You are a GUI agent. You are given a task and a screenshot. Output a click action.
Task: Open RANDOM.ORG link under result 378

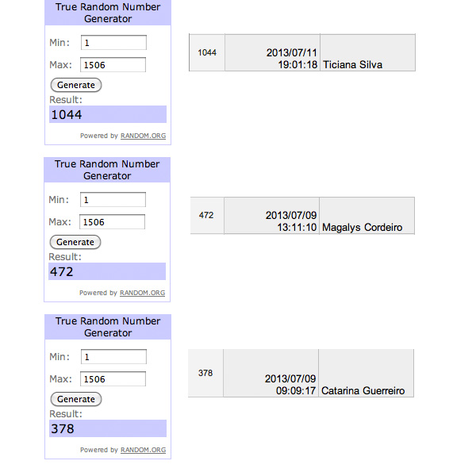point(144,450)
